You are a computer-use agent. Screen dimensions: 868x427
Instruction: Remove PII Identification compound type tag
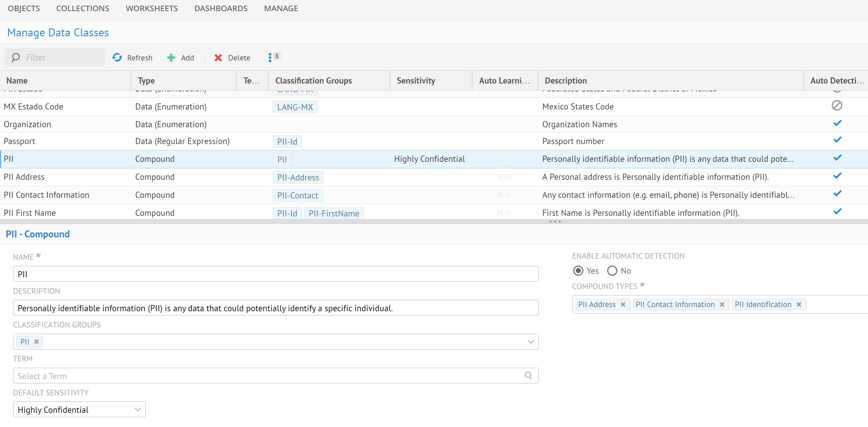(799, 304)
